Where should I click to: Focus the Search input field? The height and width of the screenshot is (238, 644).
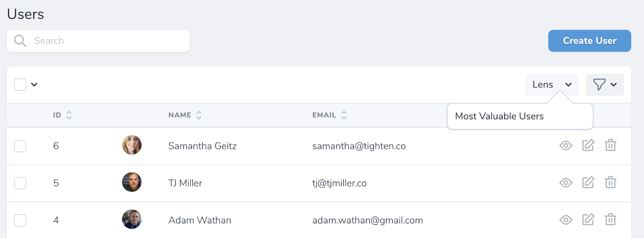coord(105,41)
